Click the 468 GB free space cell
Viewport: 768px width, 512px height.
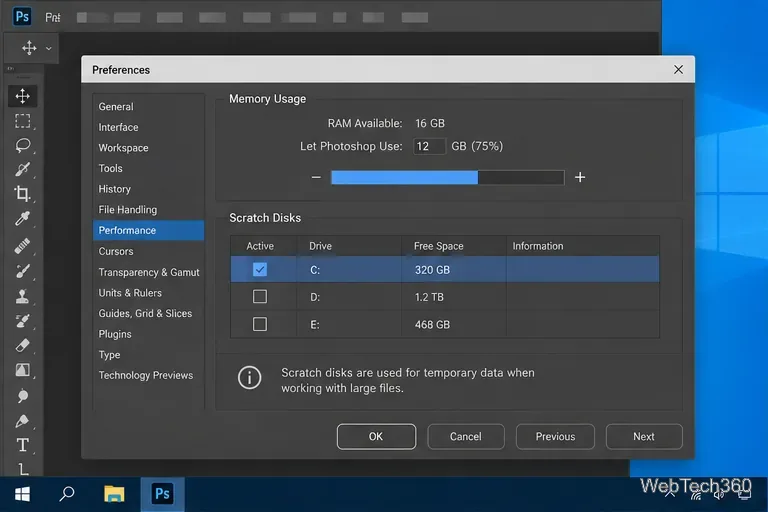point(432,324)
